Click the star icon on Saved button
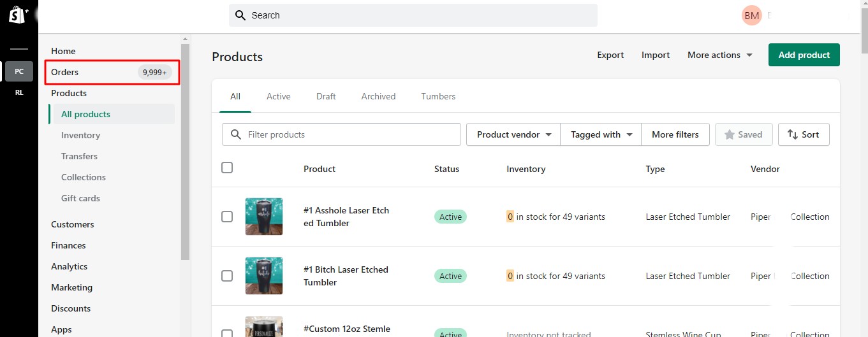Screen dimensions: 868x337 pos(730,134)
